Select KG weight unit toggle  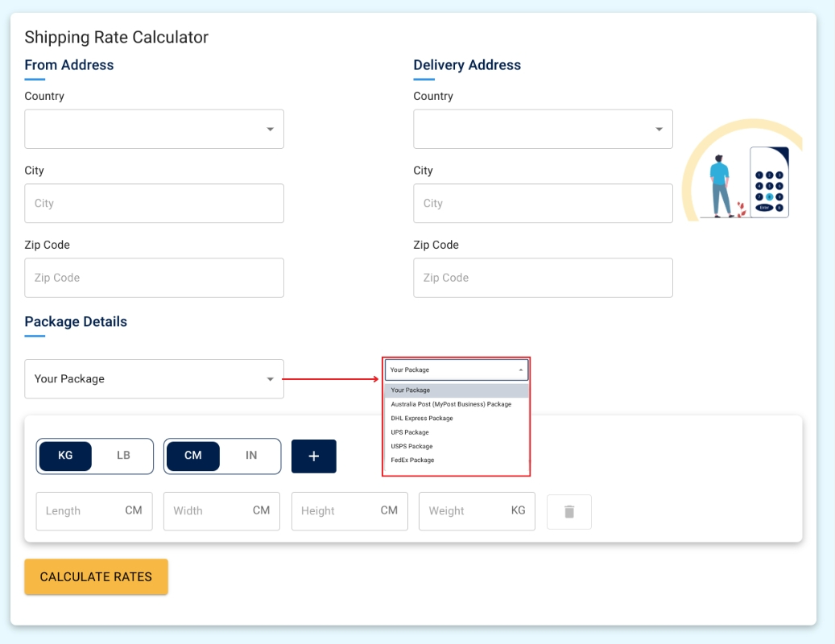pyautogui.click(x=65, y=456)
